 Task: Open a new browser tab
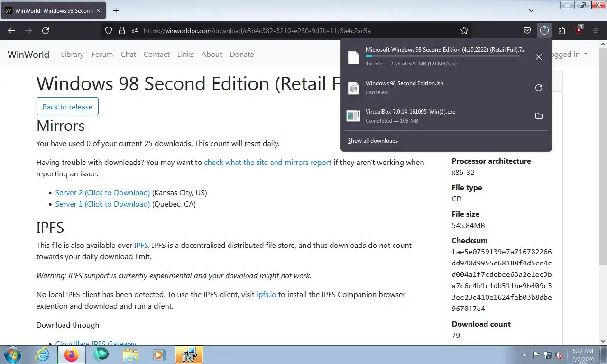tap(116, 10)
